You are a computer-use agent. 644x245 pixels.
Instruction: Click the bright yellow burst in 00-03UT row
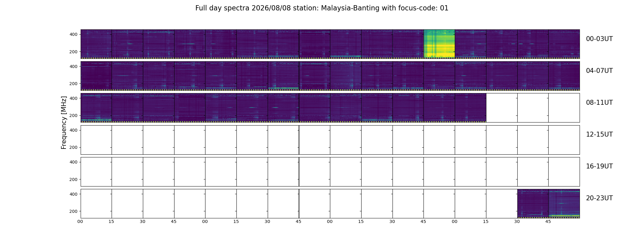[439, 43]
